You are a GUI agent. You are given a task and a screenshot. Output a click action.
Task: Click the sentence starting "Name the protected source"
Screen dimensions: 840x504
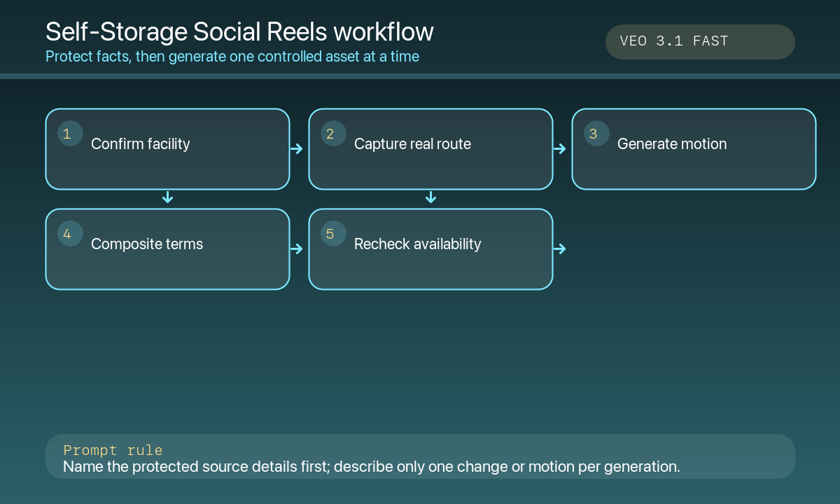pyautogui.click(x=372, y=466)
